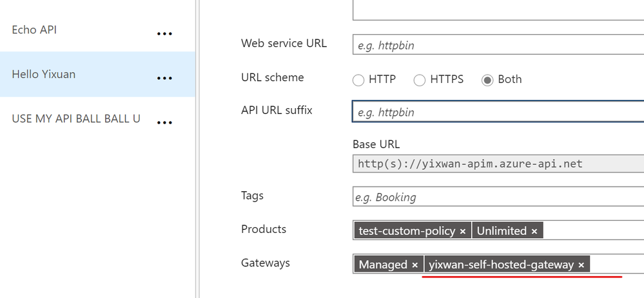This screenshot has width=644, height=298.
Task: Remove the yixwan-self-hosted-gateway tag
Action: coord(581,265)
